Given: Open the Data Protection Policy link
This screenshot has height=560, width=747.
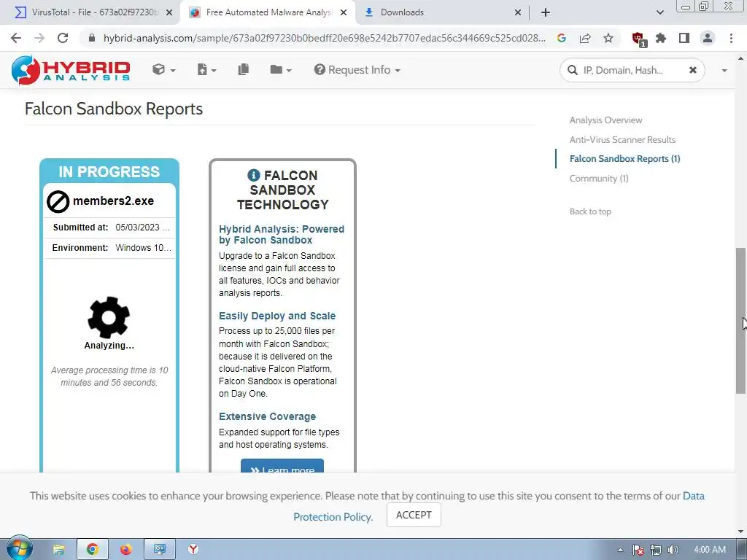Looking at the screenshot, I should tap(499, 506).
